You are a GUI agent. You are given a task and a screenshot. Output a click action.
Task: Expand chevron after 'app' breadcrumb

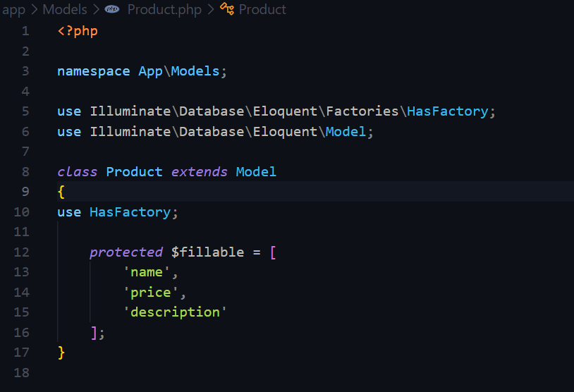coord(34,9)
